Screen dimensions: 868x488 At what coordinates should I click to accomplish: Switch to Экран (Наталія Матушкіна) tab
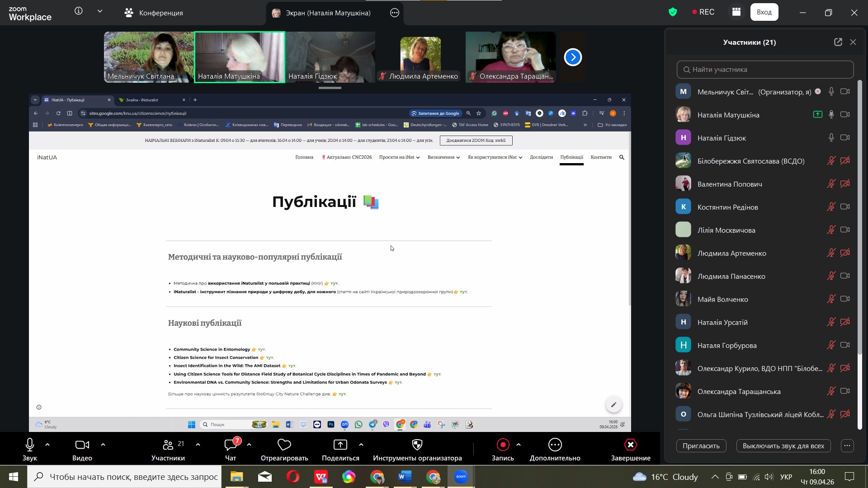click(x=328, y=13)
